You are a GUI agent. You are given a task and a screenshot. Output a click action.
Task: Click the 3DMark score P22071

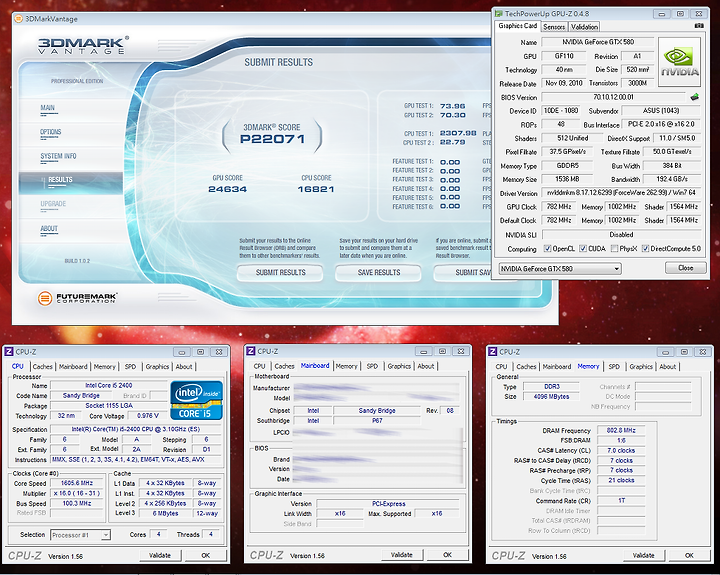click(272, 139)
